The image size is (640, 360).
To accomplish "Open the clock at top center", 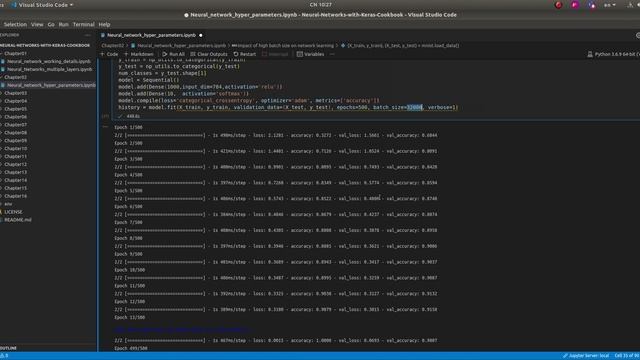I will (320, 5).
